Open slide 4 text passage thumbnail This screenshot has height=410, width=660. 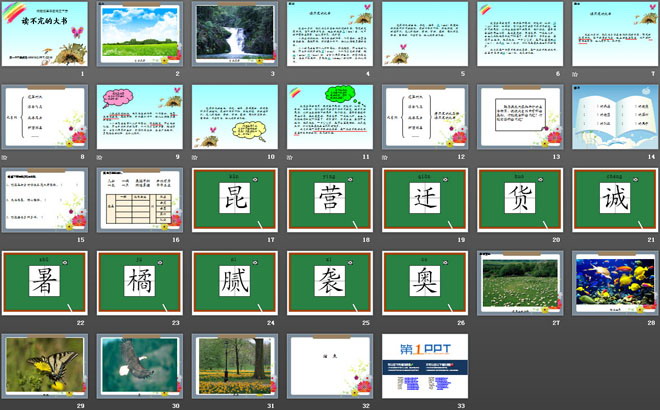(x=330, y=34)
